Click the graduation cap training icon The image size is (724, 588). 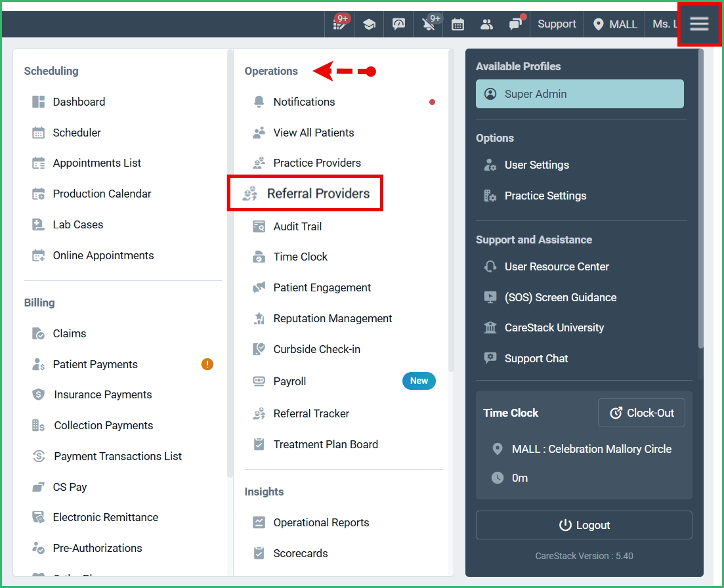(x=370, y=24)
